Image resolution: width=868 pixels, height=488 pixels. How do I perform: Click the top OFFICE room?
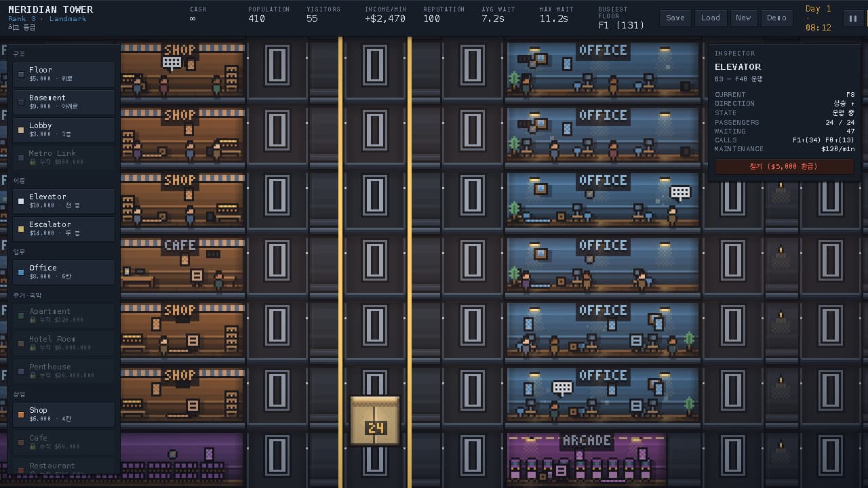click(603, 70)
